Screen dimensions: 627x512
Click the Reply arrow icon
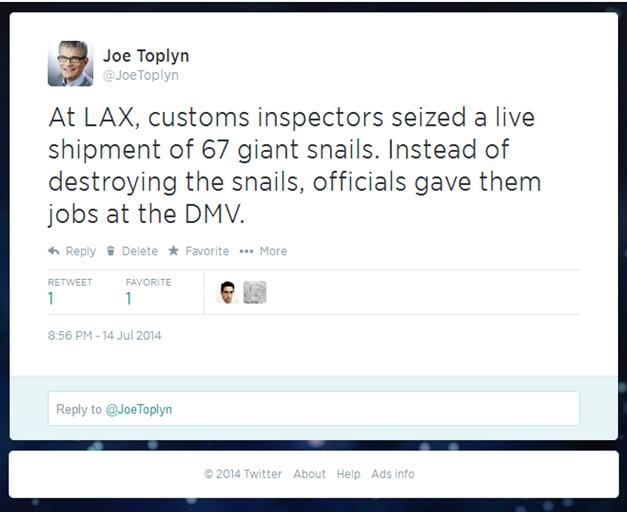[x=54, y=251]
